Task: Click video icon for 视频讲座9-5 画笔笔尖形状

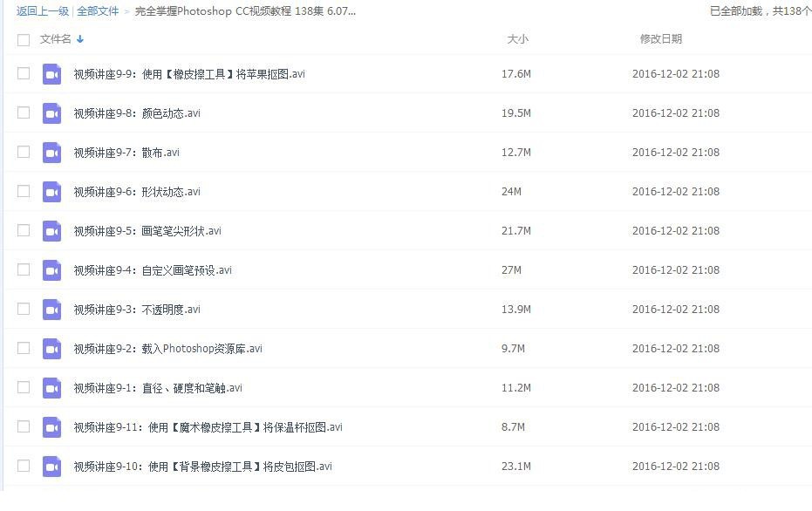Action: tap(51, 231)
